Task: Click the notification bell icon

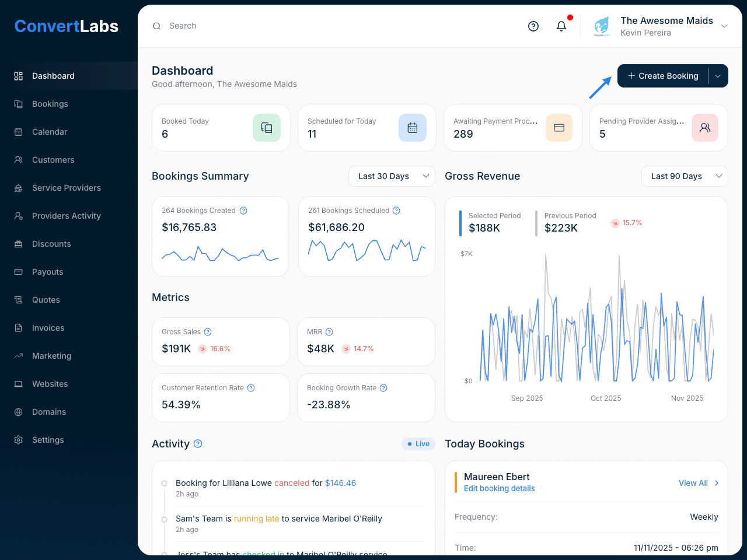Action: click(x=561, y=26)
